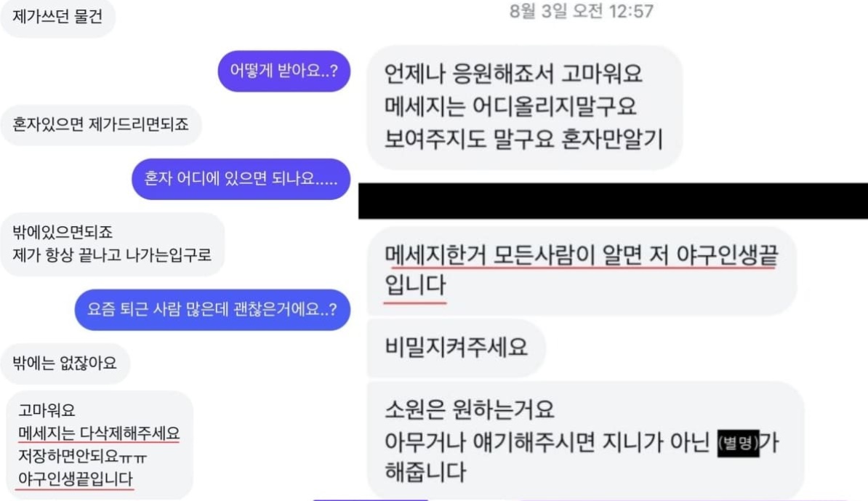Tap the black '(별명)' censored label
Viewport: 868px width, 501px height.
pyautogui.click(x=738, y=443)
